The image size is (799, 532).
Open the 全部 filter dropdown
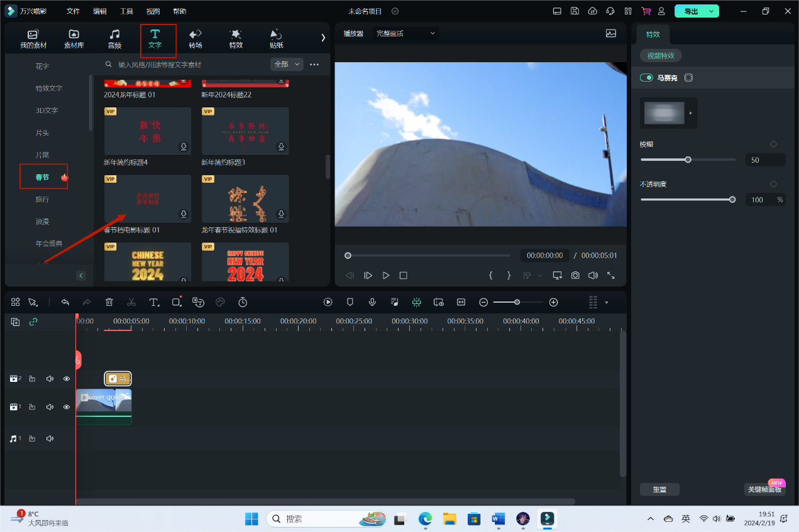coord(287,64)
